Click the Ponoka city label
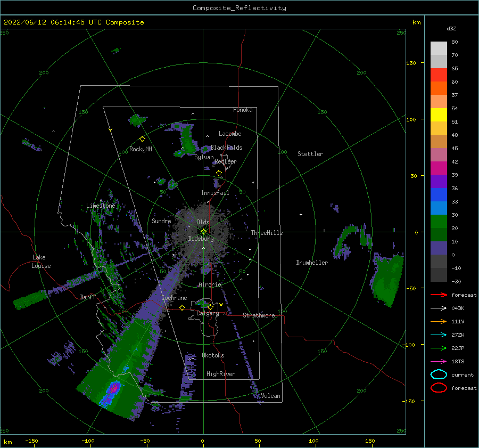This screenshot has width=479, height=448. 243,110
